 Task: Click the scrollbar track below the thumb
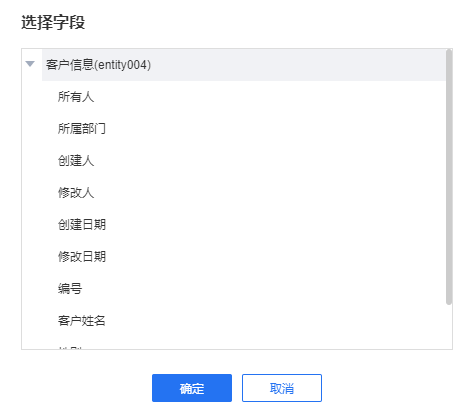[449, 327]
